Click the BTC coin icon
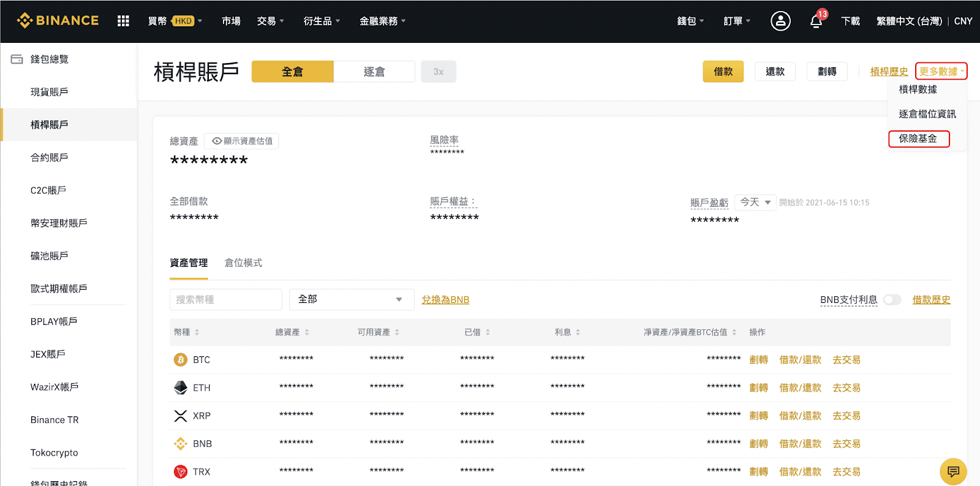This screenshot has width=980, height=486. pos(180,359)
